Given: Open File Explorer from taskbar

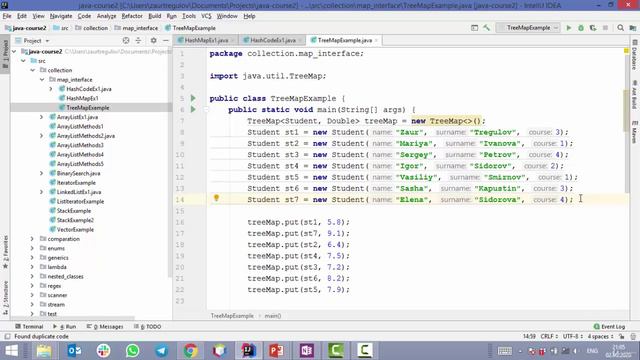Looking at the screenshot, I should pyautogui.click(x=44, y=351).
